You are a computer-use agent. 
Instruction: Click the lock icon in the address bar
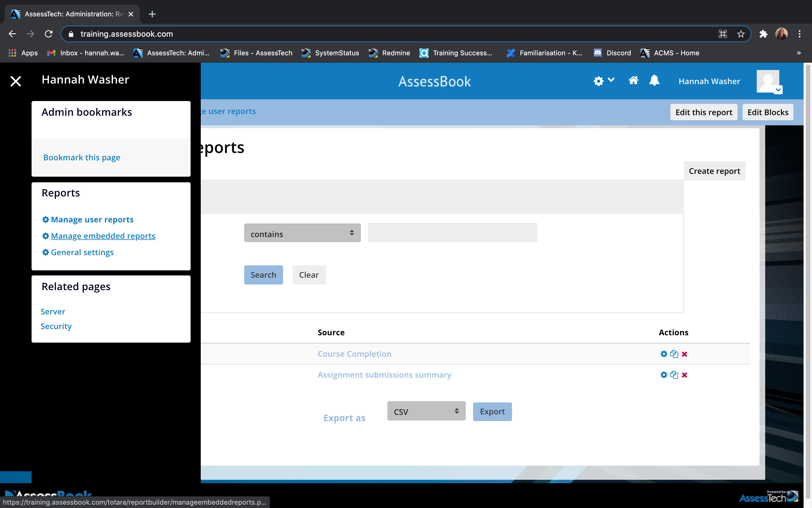pyautogui.click(x=71, y=34)
